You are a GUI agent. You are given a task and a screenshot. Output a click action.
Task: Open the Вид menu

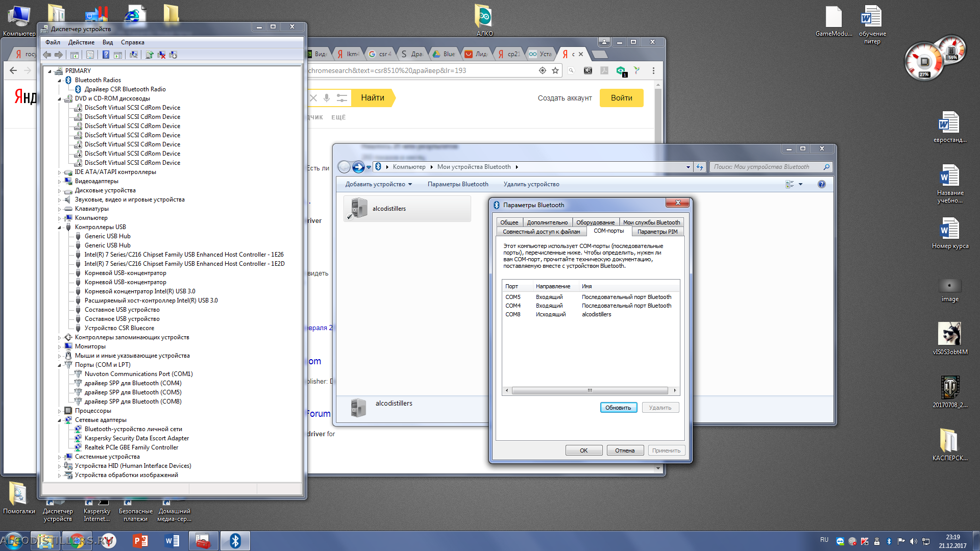pyautogui.click(x=107, y=42)
